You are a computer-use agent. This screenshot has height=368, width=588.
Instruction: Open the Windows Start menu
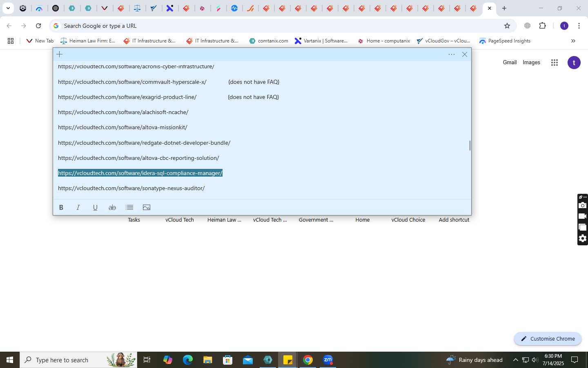pyautogui.click(x=10, y=360)
